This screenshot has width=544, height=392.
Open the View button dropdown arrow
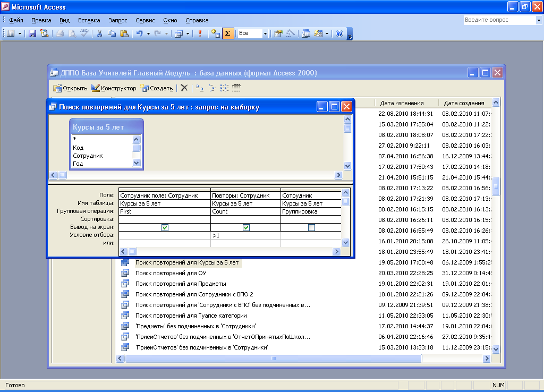pyautogui.click(x=20, y=33)
